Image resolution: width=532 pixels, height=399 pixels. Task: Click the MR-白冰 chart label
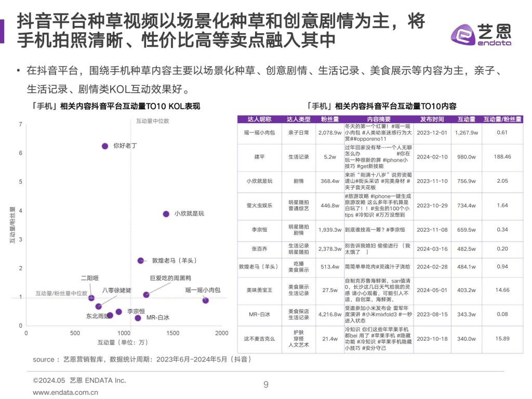point(158,317)
